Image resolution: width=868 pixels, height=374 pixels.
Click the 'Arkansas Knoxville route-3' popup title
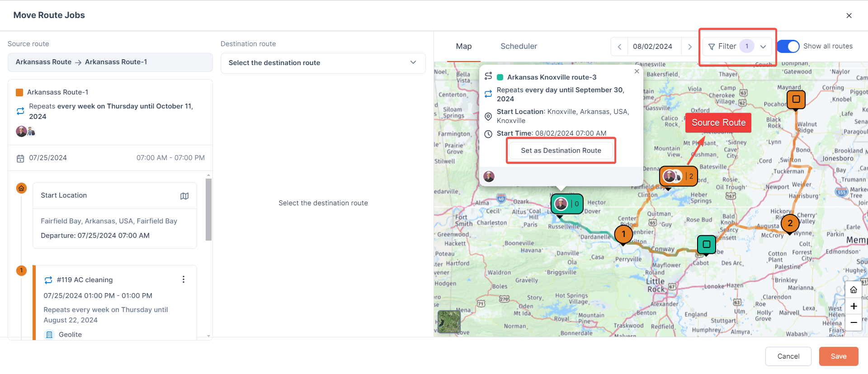tap(552, 77)
